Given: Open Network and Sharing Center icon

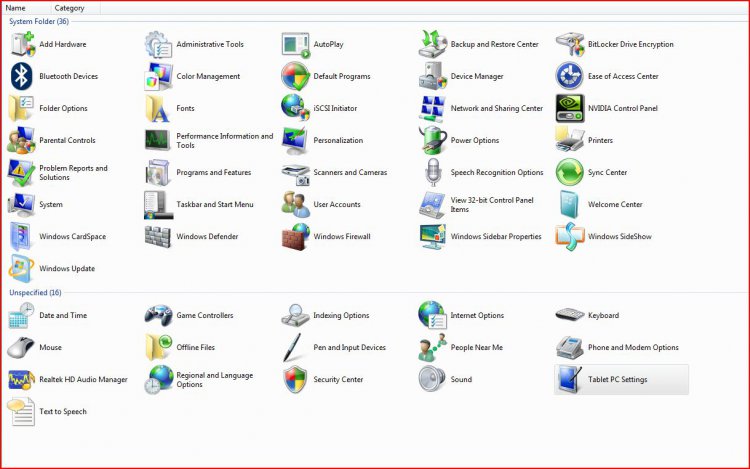Looking at the screenshot, I should (x=433, y=108).
